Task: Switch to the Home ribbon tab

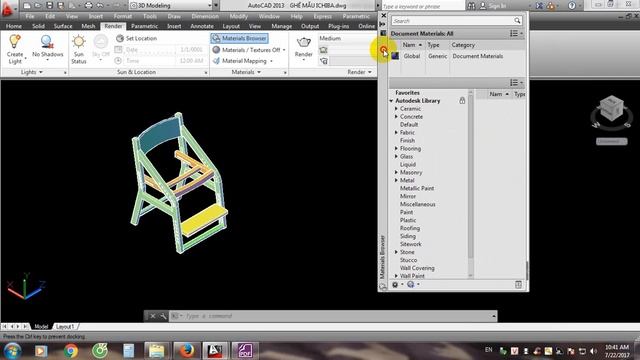Action: click(x=13, y=26)
